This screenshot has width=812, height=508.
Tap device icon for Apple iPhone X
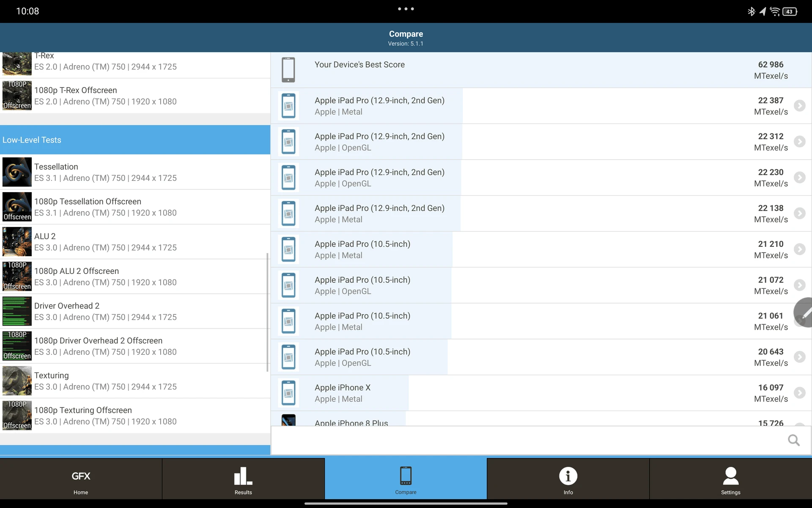pos(288,393)
